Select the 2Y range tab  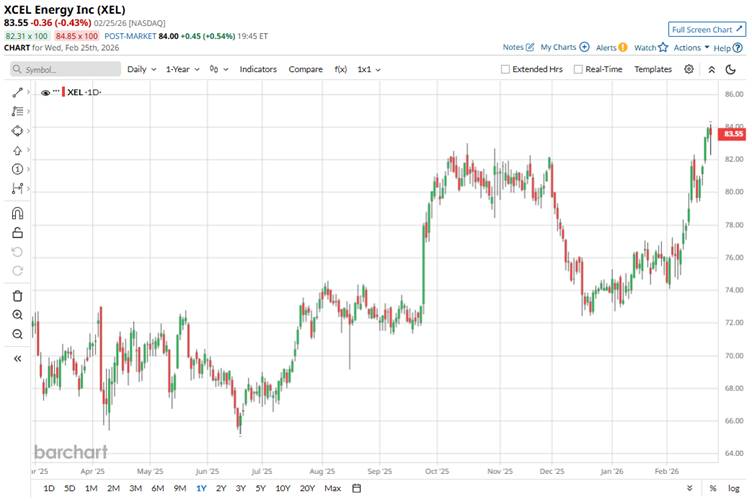tap(221, 488)
